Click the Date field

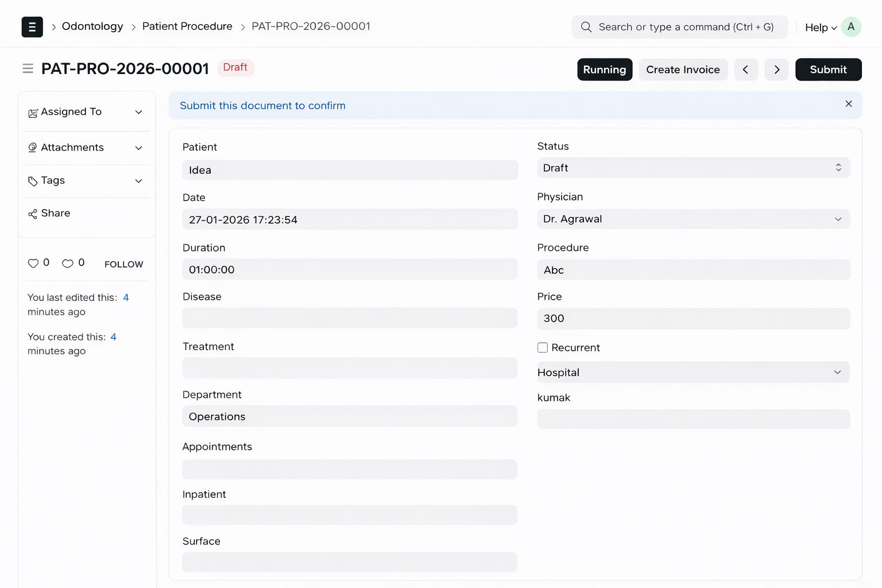(350, 219)
